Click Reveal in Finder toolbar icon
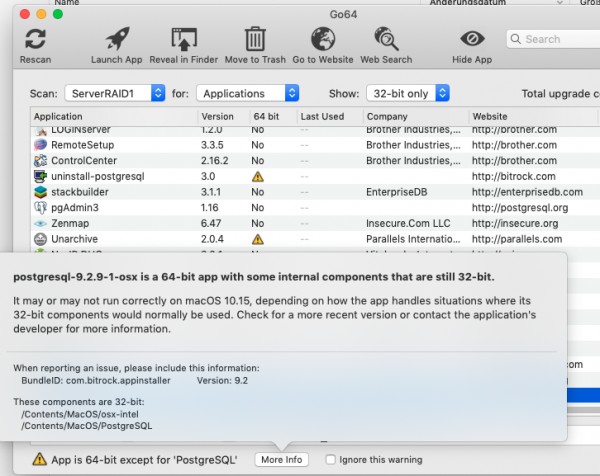The image size is (600, 476). click(184, 39)
